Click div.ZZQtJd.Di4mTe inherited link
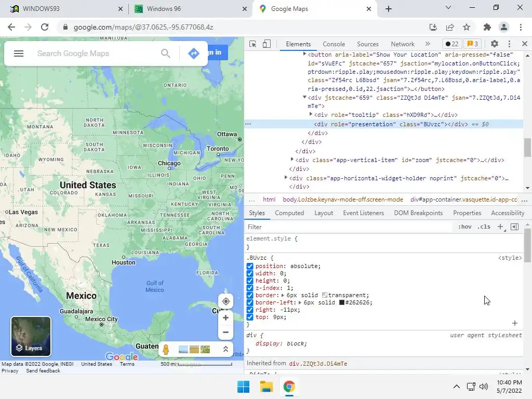 (318, 364)
